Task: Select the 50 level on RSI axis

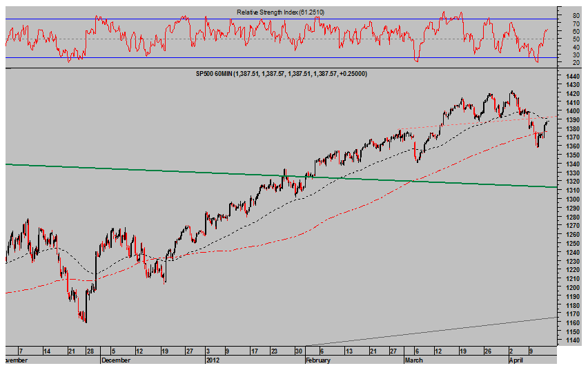Action: tap(576, 39)
